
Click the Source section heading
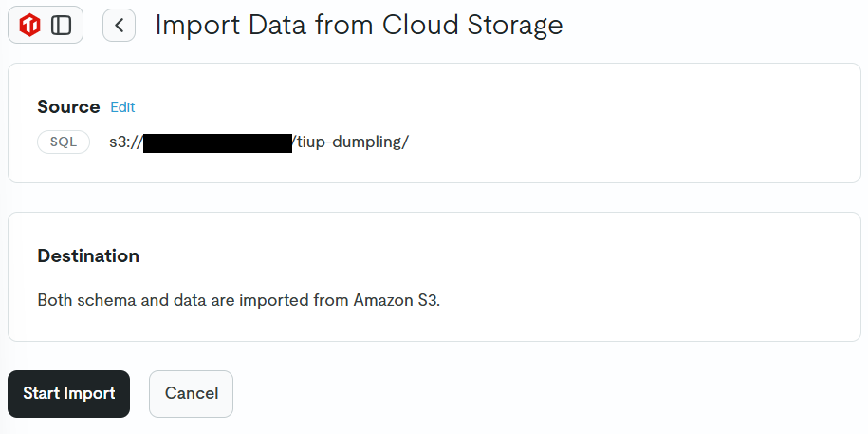[x=68, y=106]
